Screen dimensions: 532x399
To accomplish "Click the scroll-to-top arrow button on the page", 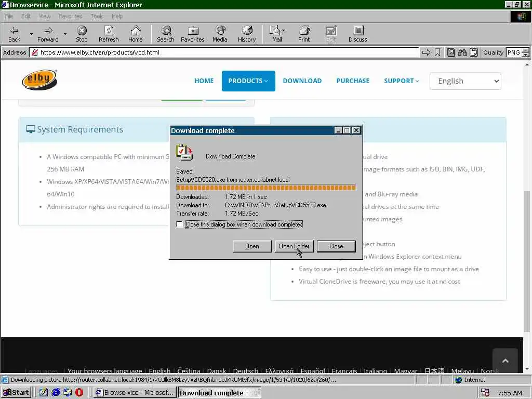I will [505, 361].
